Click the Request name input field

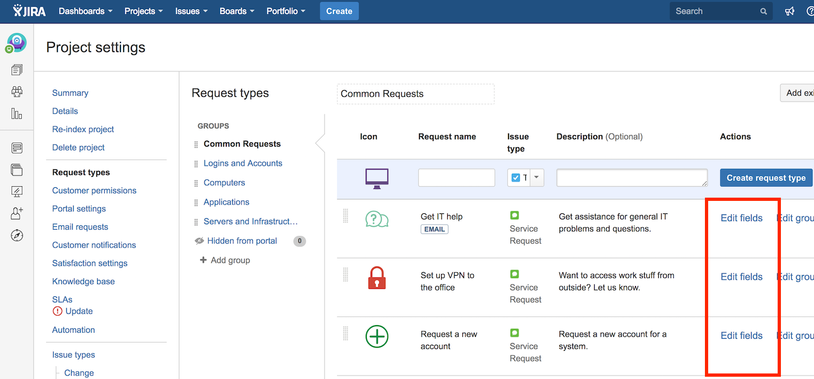456,178
